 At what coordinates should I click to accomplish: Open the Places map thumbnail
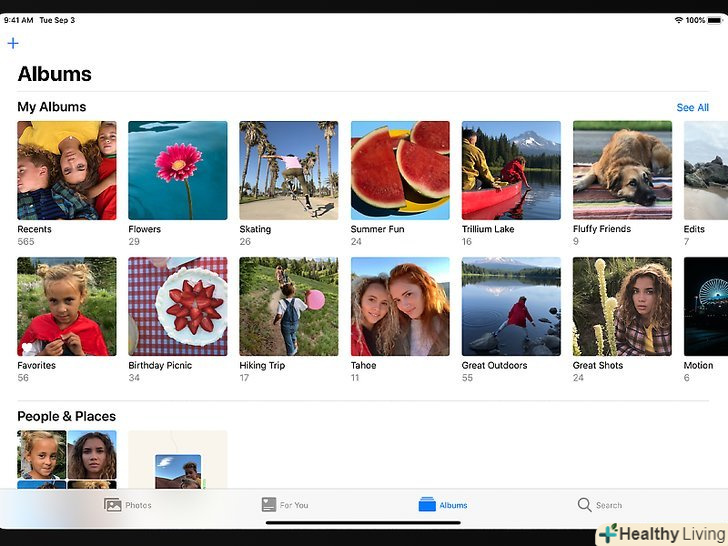point(178,460)
